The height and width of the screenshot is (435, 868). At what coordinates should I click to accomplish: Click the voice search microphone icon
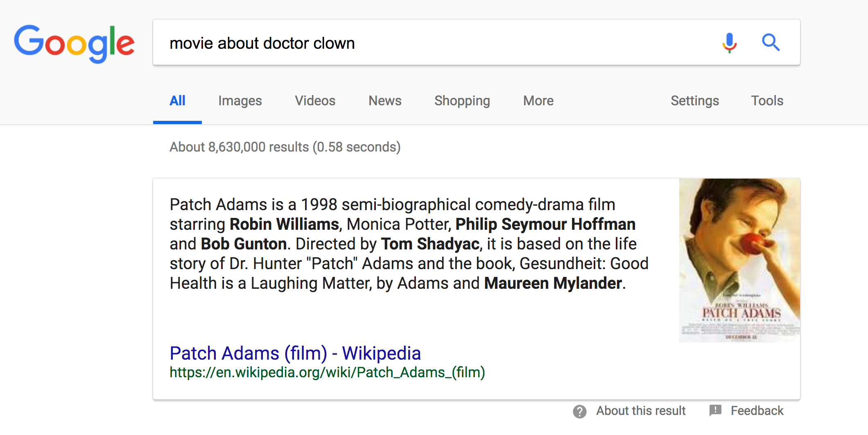[729, 43]
